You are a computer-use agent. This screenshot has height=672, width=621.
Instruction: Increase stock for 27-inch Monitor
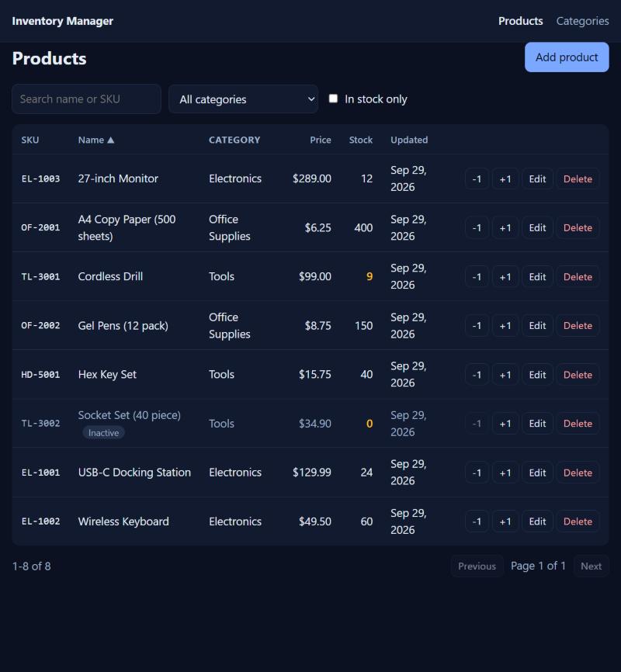[x=505, y=178]
